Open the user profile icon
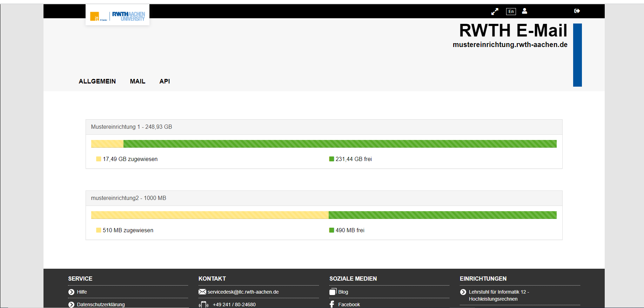Image resolution: width=644 pixels, height=308 pixels. (524, 11)
